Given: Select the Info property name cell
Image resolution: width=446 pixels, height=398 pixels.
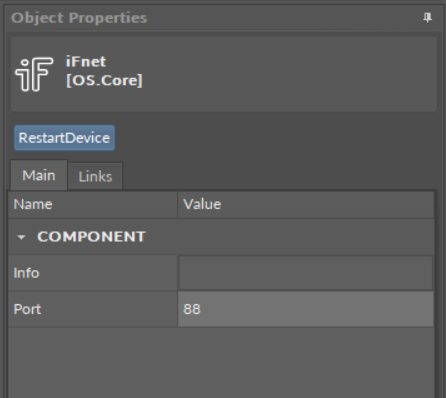Looking at the screenshot, I should point(93,273).
